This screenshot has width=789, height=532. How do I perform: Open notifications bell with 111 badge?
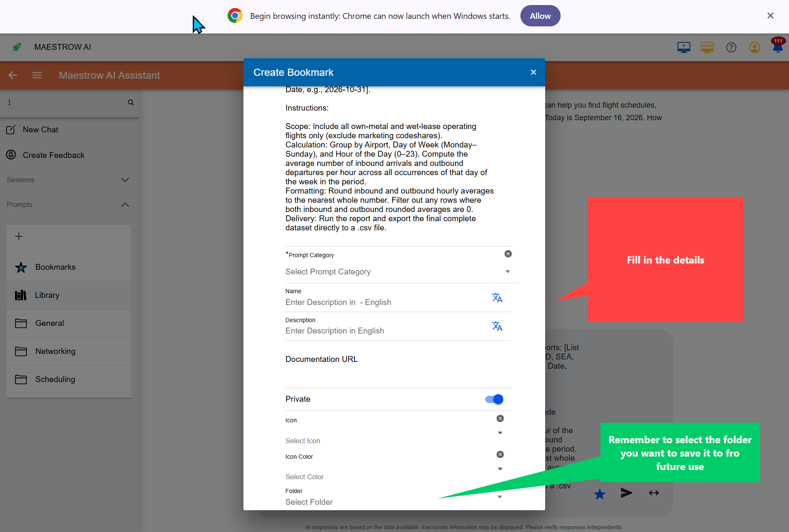778,45
